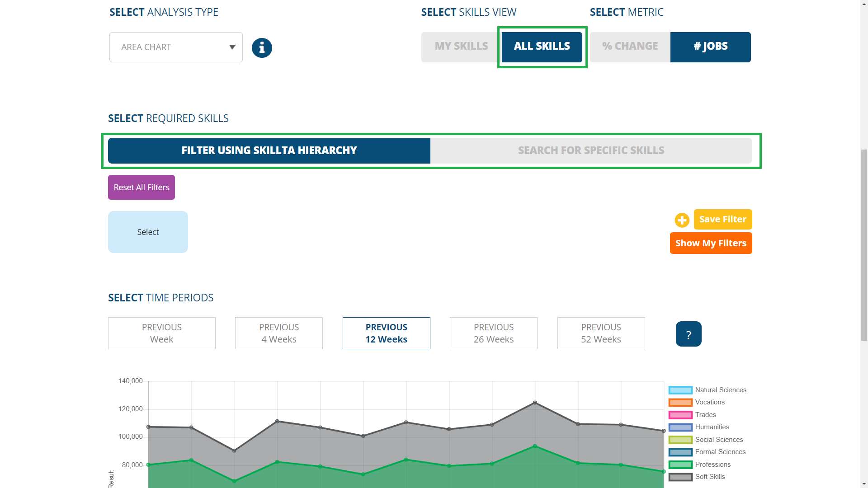Select the # Jobs metric
Screen dimensions: 868x488
tap(710, 47)
